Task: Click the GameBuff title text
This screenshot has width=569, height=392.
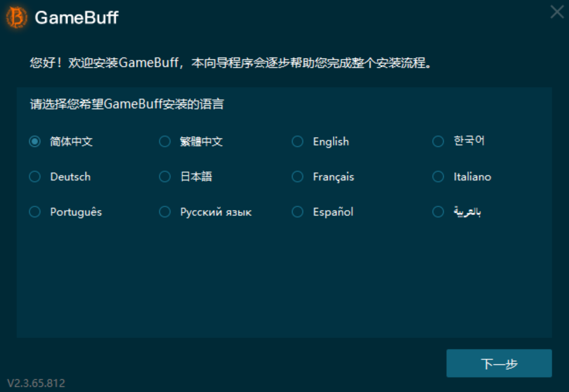Action: point(77,18)
